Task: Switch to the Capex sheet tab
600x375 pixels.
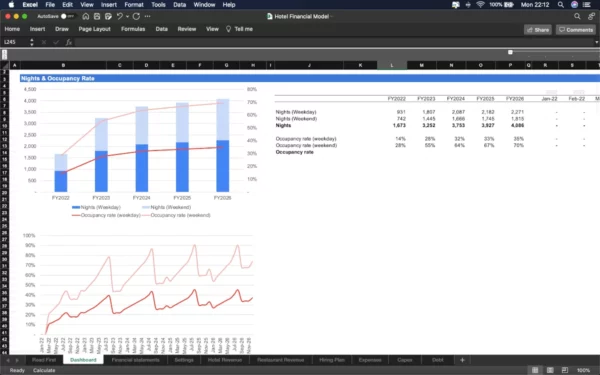Action: point(404,360)
